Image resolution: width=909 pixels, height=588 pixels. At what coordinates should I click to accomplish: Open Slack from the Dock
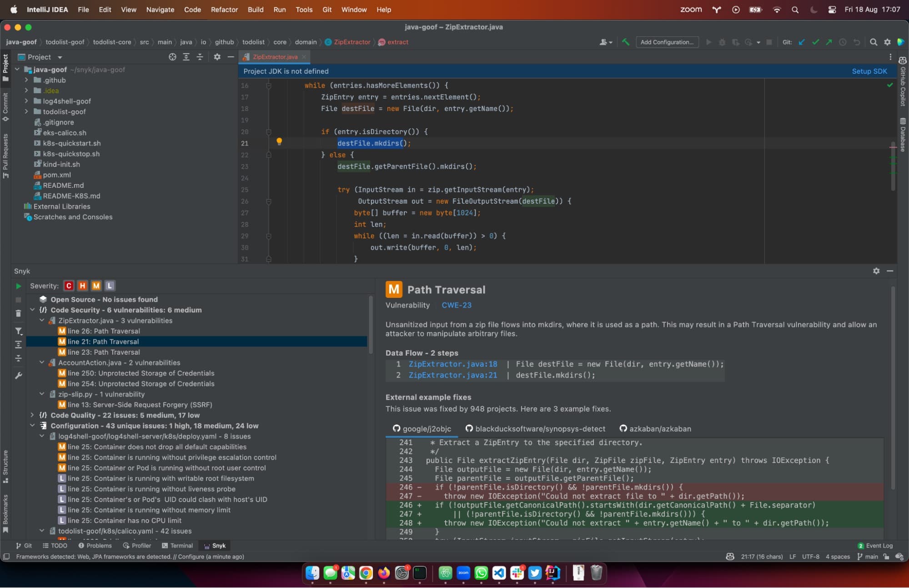point(517,573)
